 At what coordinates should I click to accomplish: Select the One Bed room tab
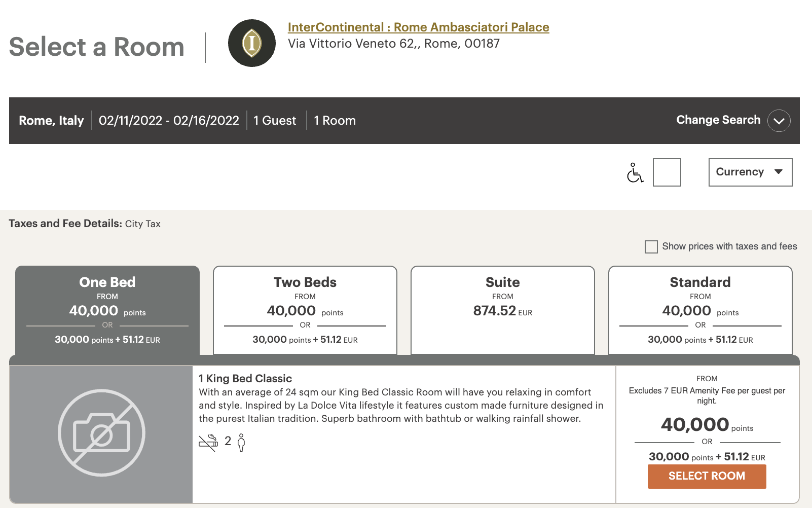pos(107,310)
